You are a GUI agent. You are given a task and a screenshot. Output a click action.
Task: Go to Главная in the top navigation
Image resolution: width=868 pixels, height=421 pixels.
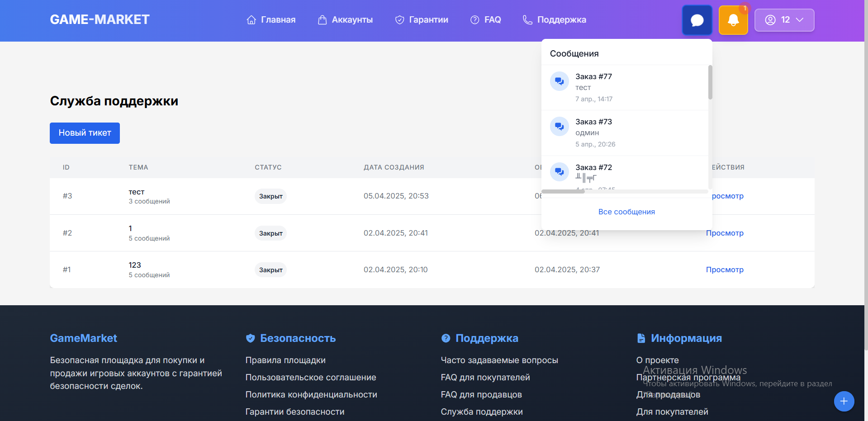point(271,20)
